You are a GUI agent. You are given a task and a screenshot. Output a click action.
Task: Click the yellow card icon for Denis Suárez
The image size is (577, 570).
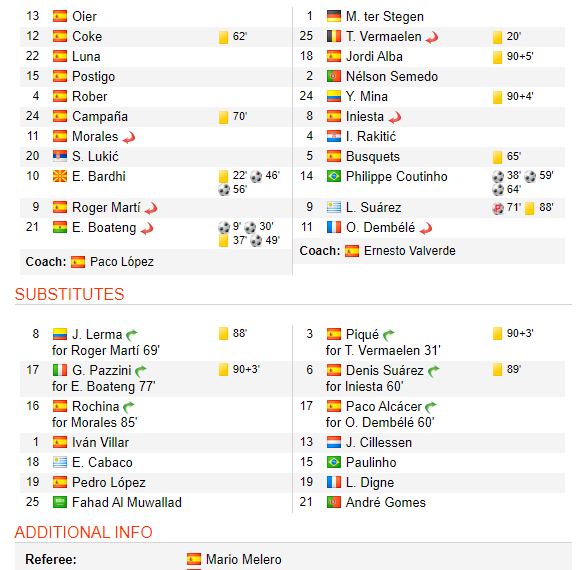coord(497,369)
